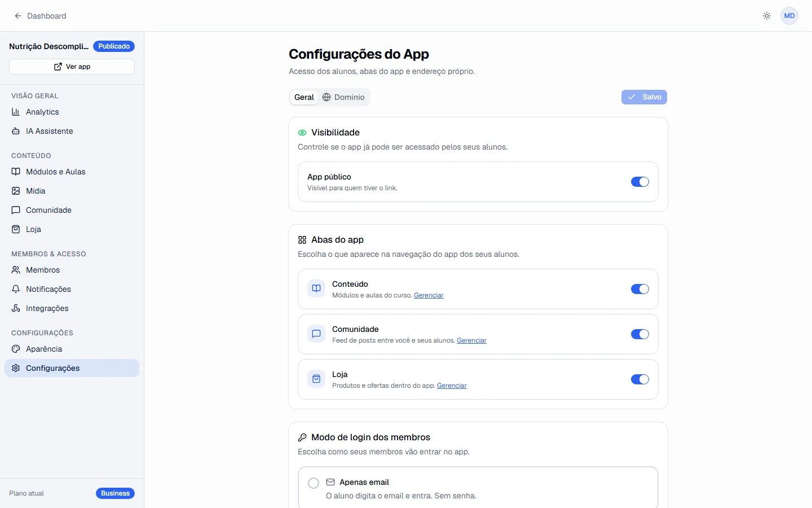Open Analytics in the sidebar
Viewport: 812px width, 508px height.
click(72, 112)
